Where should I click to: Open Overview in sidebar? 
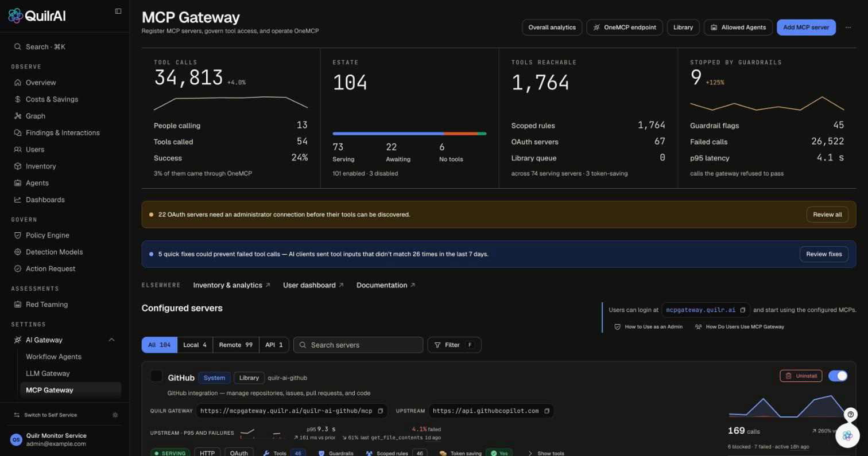tap(64, 83)
